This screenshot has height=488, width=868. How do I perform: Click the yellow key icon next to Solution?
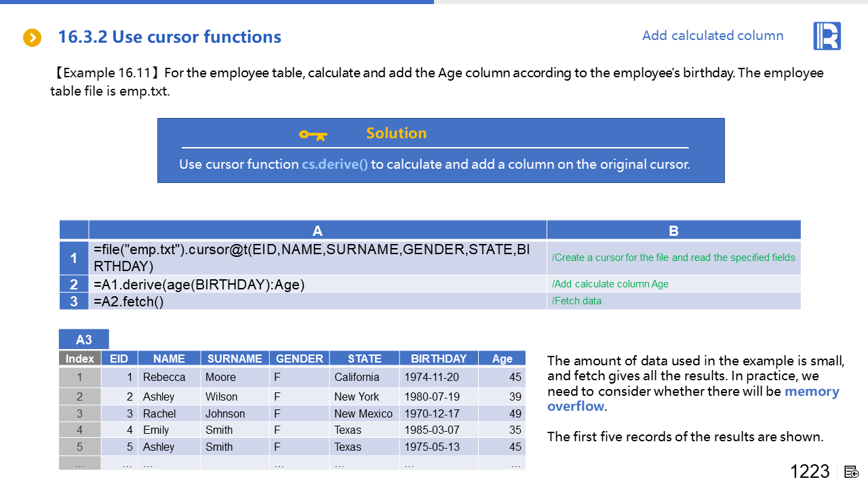tap(313, 135)
